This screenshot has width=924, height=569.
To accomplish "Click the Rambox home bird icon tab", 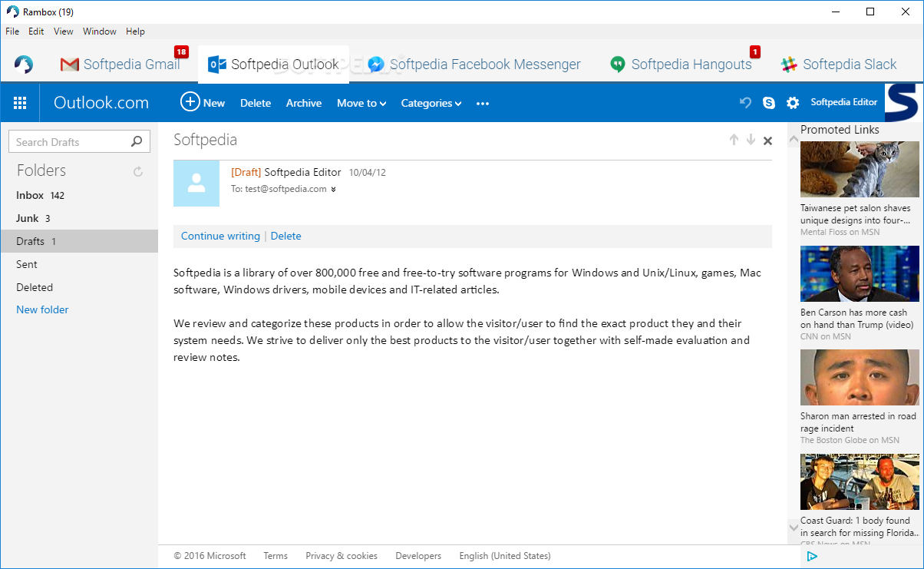I will pyautogui.click(x=24, y=65).
